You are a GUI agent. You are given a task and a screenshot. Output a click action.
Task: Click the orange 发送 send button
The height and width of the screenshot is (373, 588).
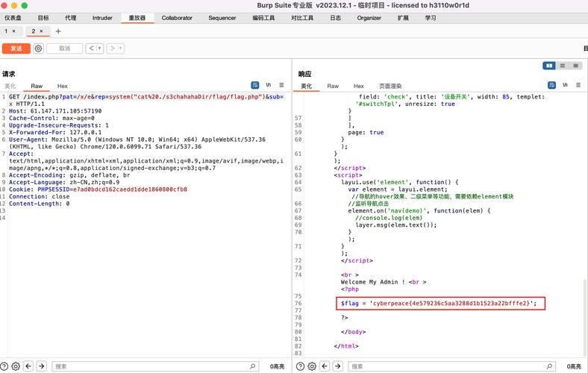click(16, 48)
